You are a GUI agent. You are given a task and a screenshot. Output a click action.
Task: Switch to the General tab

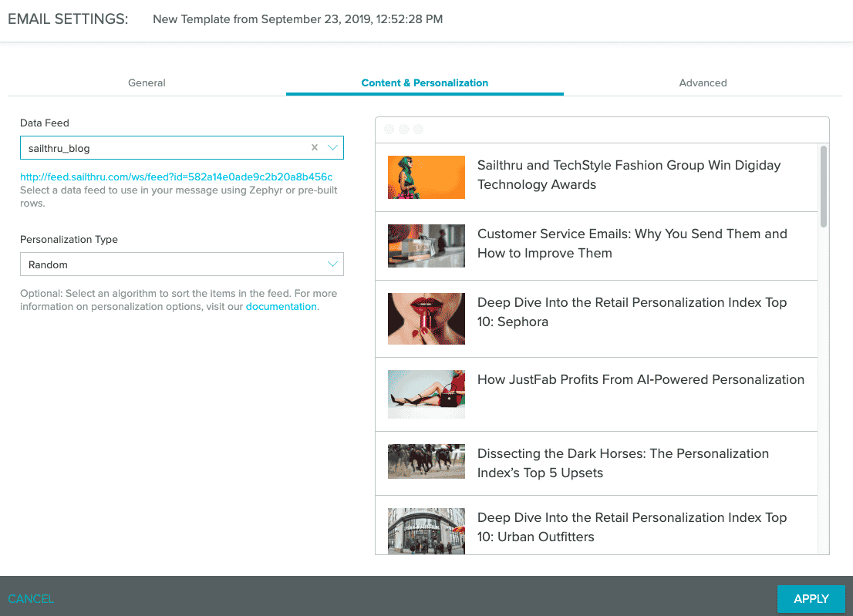click(x=147, y=82)
